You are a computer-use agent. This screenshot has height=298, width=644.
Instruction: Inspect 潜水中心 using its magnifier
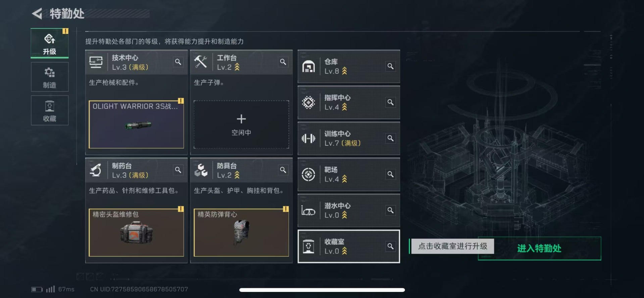coord(391,210)
